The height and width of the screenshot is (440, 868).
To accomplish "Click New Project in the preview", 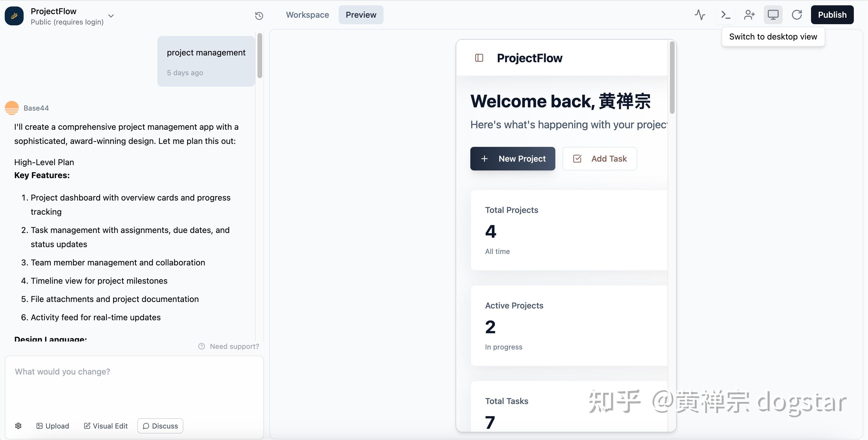I will pos(513,159).
